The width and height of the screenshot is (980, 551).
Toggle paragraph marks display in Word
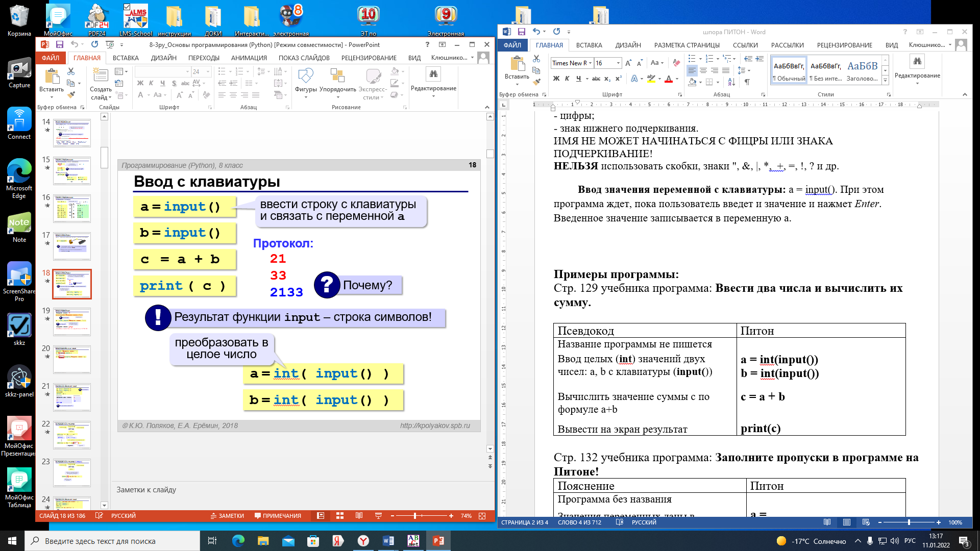point(747,82)
